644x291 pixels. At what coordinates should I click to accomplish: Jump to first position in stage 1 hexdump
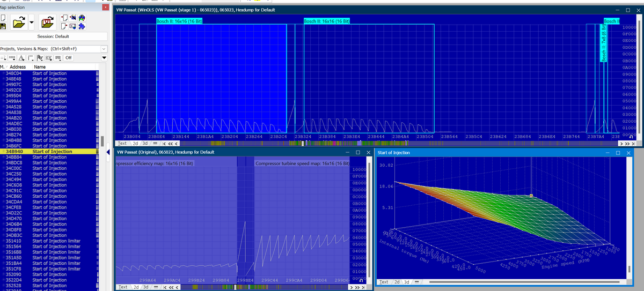point(164,144)
